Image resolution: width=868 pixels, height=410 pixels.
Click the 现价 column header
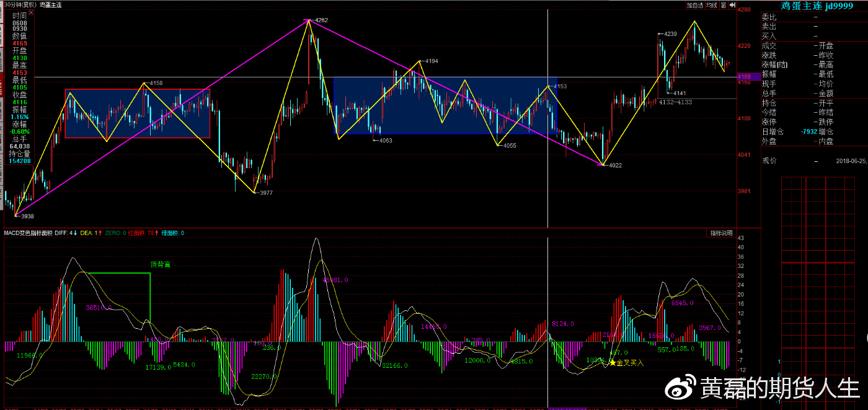click(769, 161)
